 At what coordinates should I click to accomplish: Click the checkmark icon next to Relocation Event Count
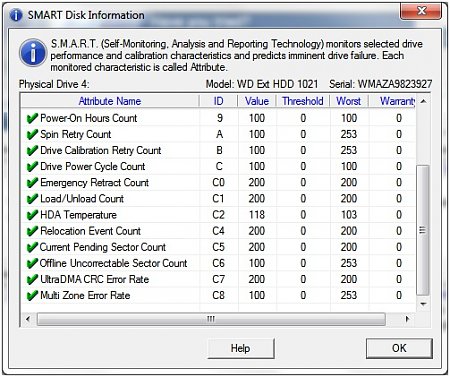click(x=32, y=231)
